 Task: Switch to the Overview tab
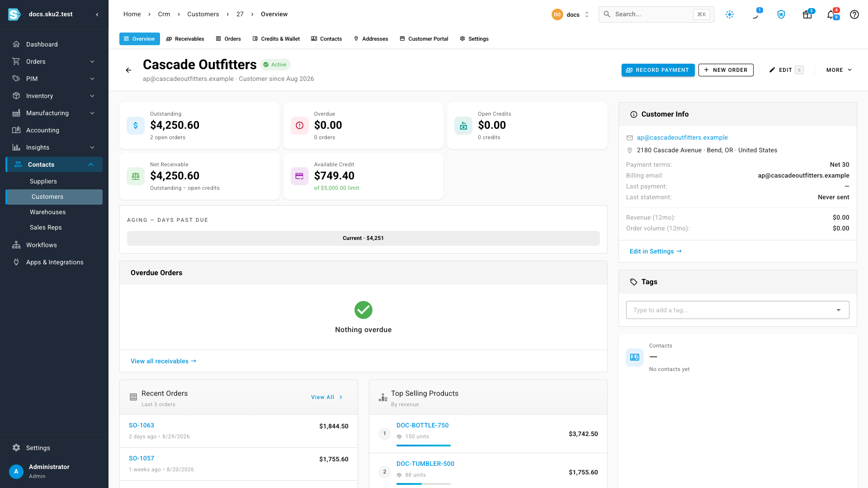[x=140, y=39]
